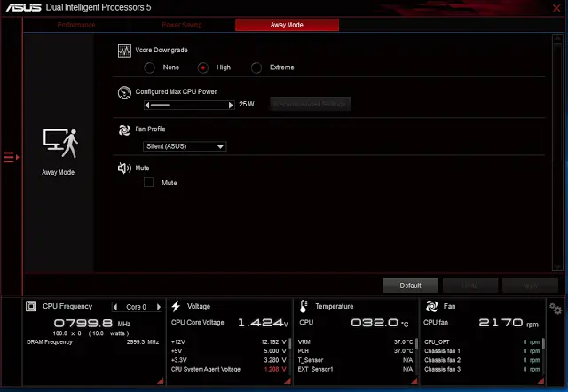Click the Mute speaker icon
The height and width of the screenshot is (392, 568).
click(x=124, y=168)
